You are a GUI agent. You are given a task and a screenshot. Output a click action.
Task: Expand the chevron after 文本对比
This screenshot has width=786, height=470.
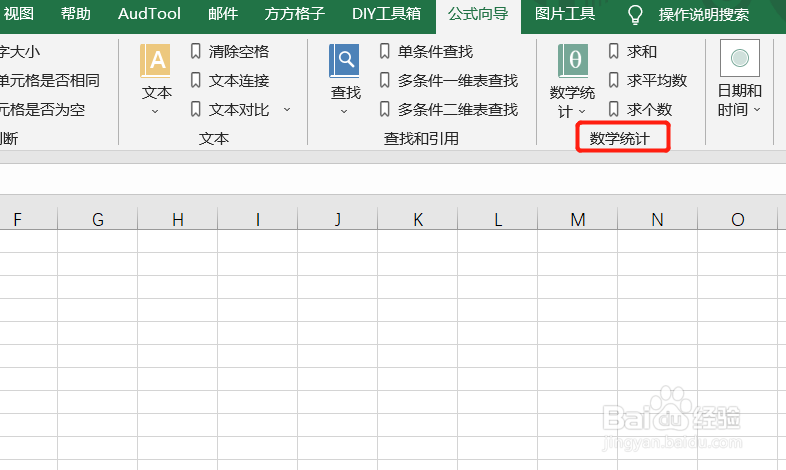point(287,109)
